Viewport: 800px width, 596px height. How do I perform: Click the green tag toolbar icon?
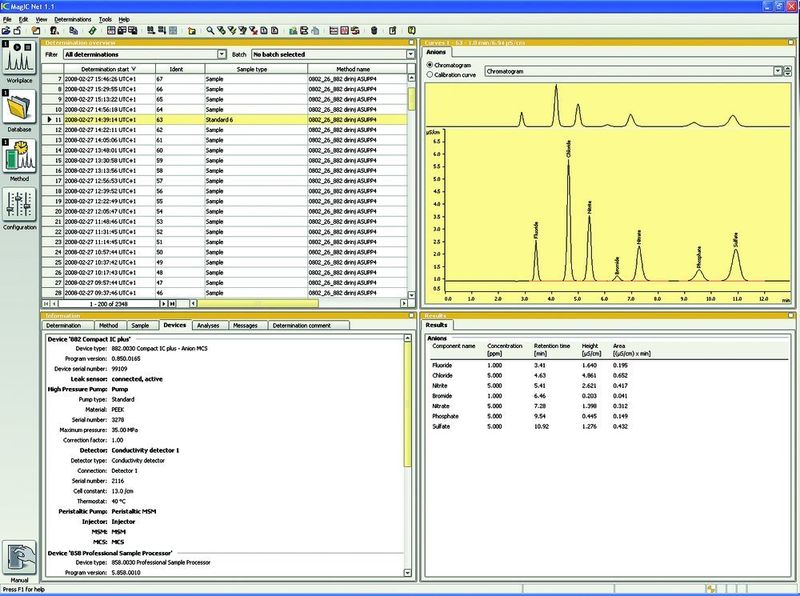pos(92,31)
